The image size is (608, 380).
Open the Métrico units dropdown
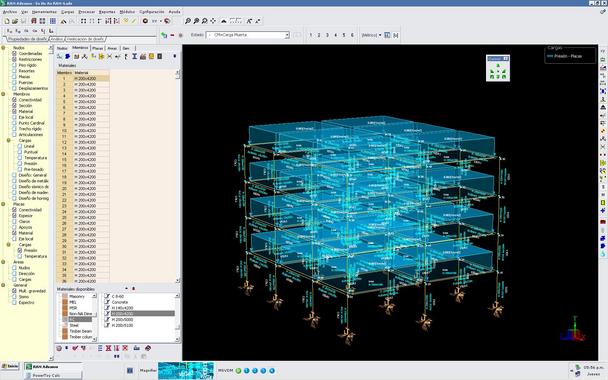(380, 35)
